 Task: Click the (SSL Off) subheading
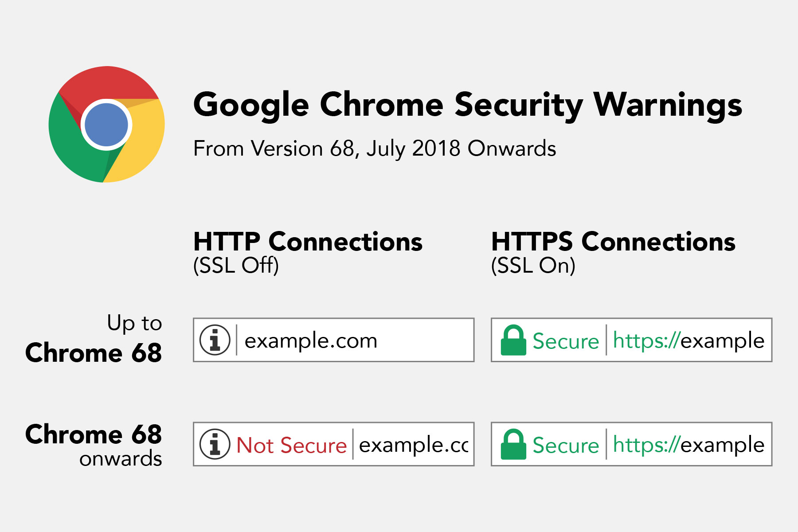pos(236,266)
